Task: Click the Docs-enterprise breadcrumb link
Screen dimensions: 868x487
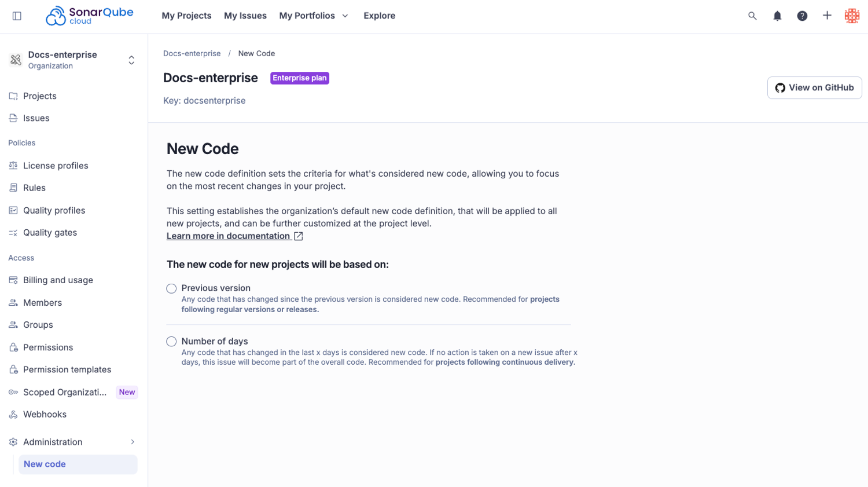Action: pyautogui.click(x=192, y=53)
